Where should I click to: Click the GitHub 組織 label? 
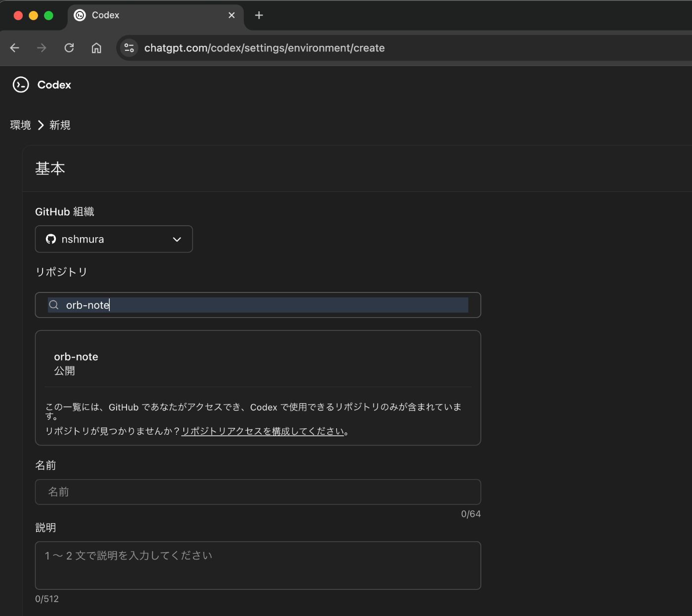pos(65,212)
